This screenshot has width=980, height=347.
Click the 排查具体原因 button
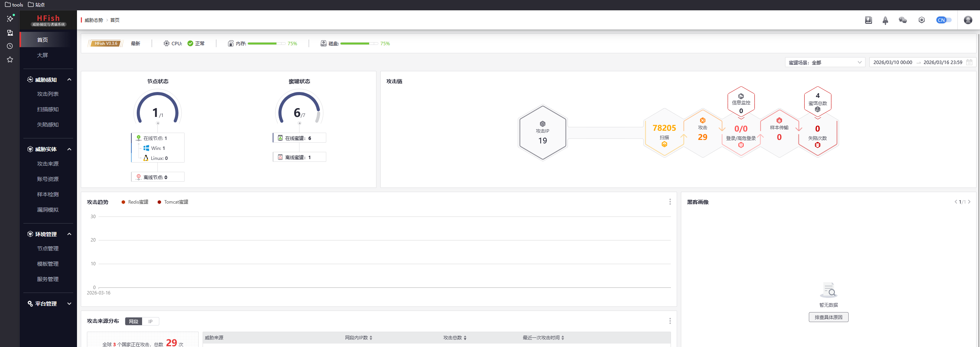(x=828, y=317)
